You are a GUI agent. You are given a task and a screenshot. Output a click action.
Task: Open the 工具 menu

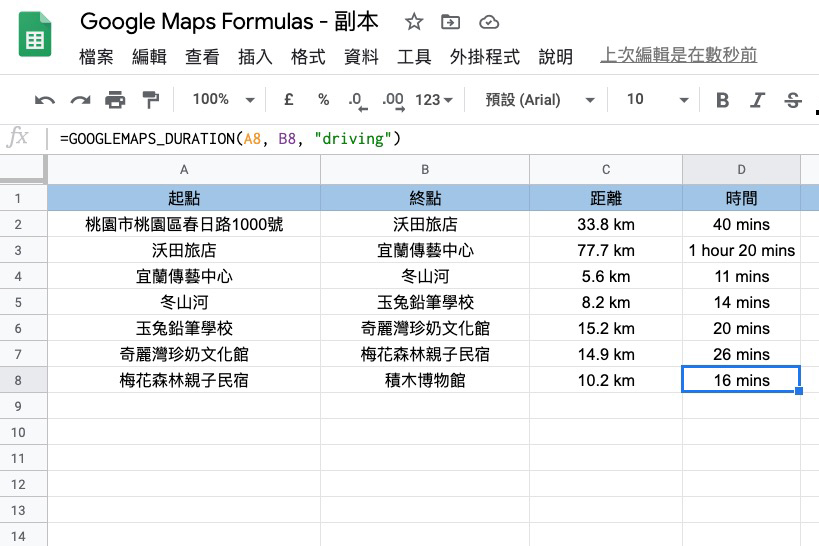click(x=414, y=56)
